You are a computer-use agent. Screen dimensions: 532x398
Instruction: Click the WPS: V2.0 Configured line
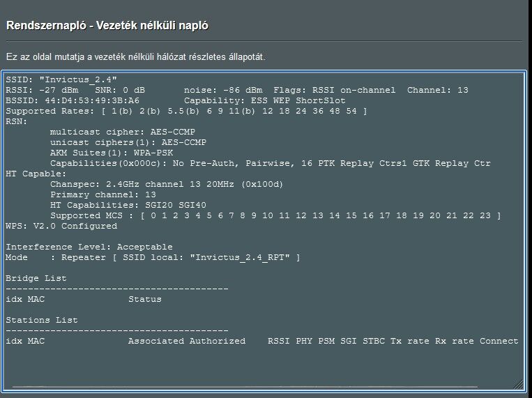tap(61, 226)
